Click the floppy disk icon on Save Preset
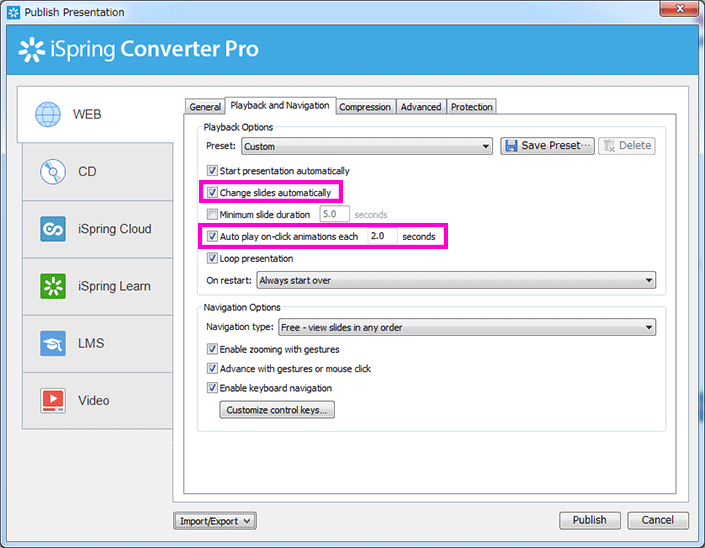Screen dimensions: 705x548 pyautogui.click(x=511, y=146)
